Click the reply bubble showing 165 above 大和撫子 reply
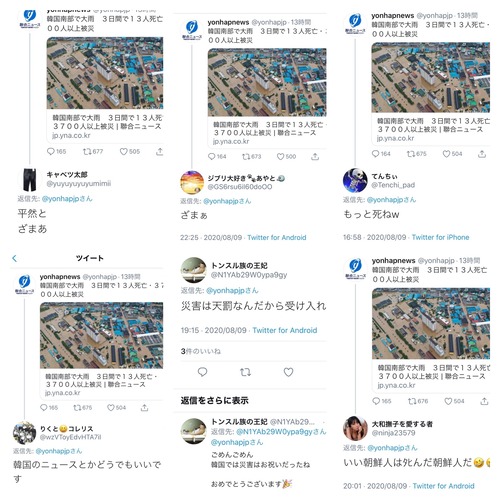Image resolution: width=500 pixels, height=500 pixels. coord(376,401)
